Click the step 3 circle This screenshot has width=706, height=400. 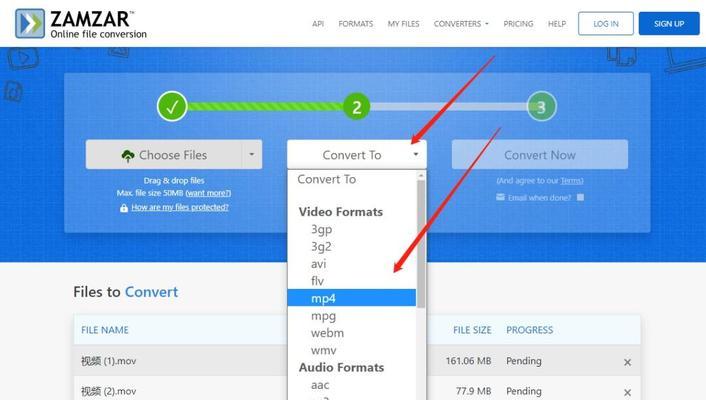point(542,107)
